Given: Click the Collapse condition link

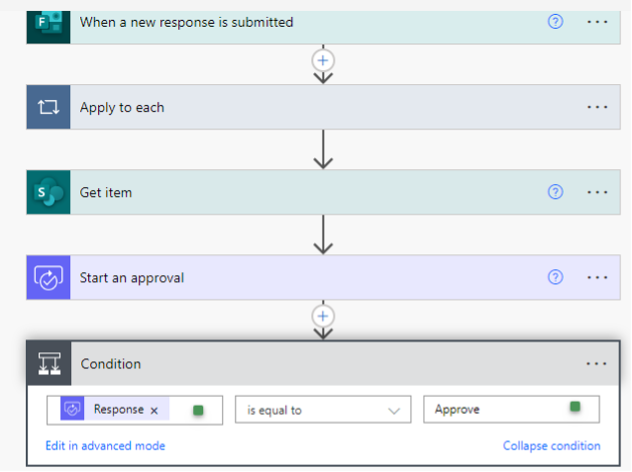Looking at the screenshot, I should 551,446.
